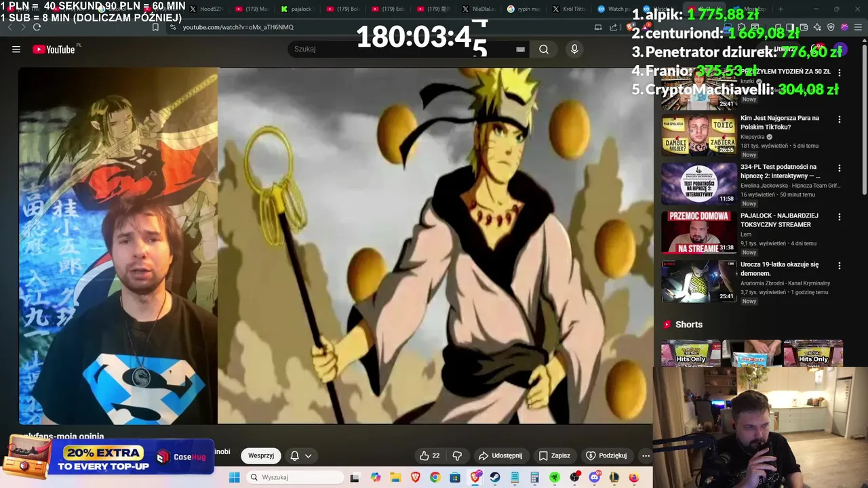Open OBS Studio from the taskbar

575,477
